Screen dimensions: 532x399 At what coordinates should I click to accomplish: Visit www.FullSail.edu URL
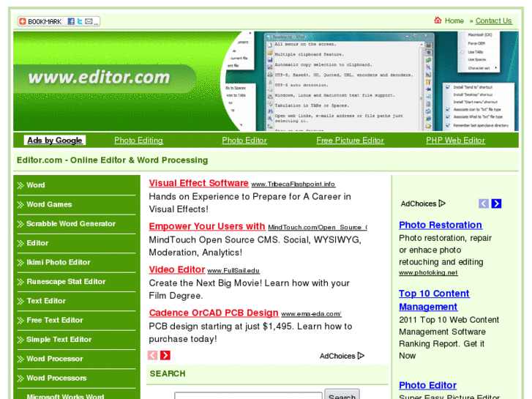(233, 271)
